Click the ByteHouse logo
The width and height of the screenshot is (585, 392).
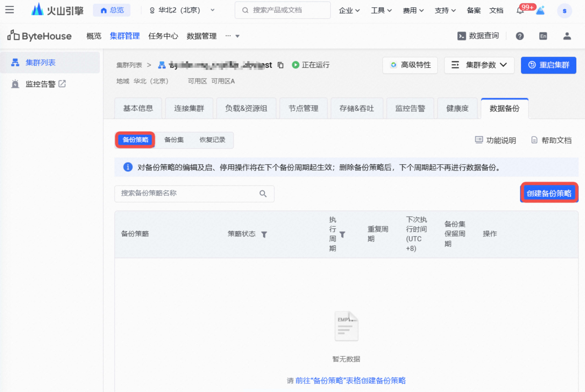(39, 36)
